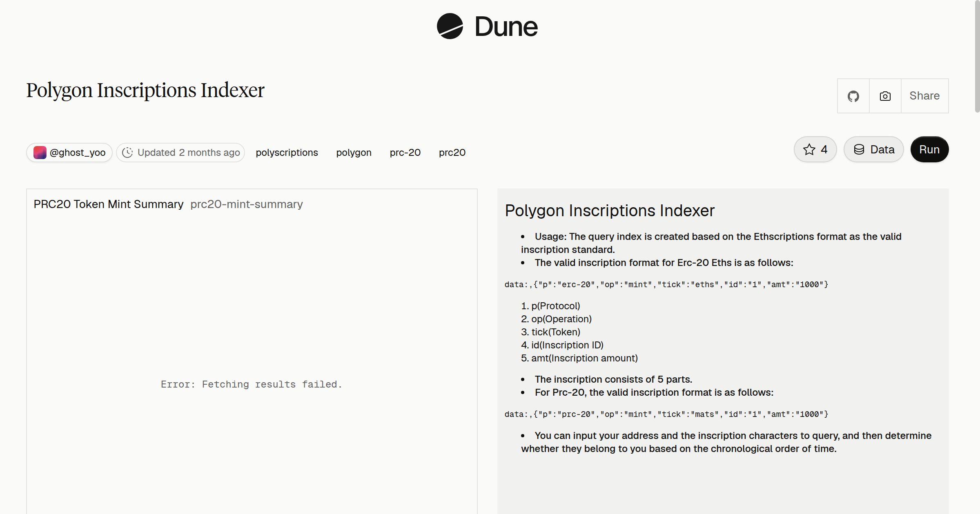
Task: Click the '2. op(Operation)' list item
Action: point(556,319)
